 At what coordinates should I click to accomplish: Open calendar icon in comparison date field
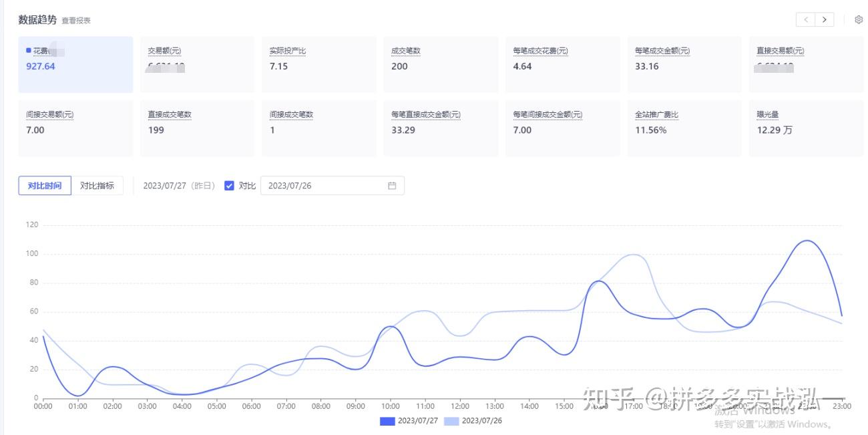click(x=392, y=186)
